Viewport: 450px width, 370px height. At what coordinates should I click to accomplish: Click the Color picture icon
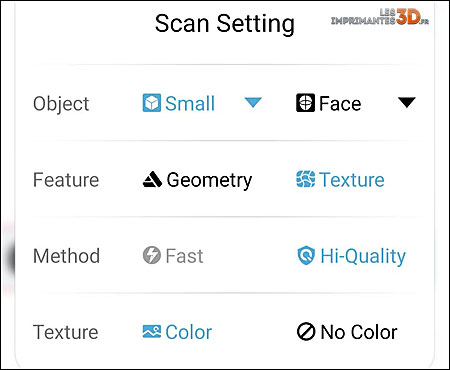pos(152,332)
